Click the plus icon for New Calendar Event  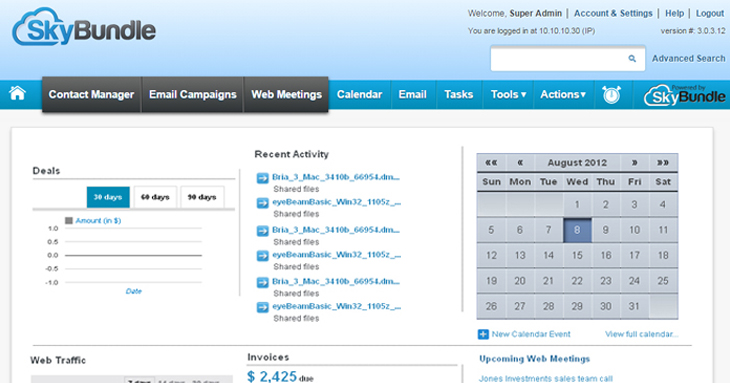[483, 334]
